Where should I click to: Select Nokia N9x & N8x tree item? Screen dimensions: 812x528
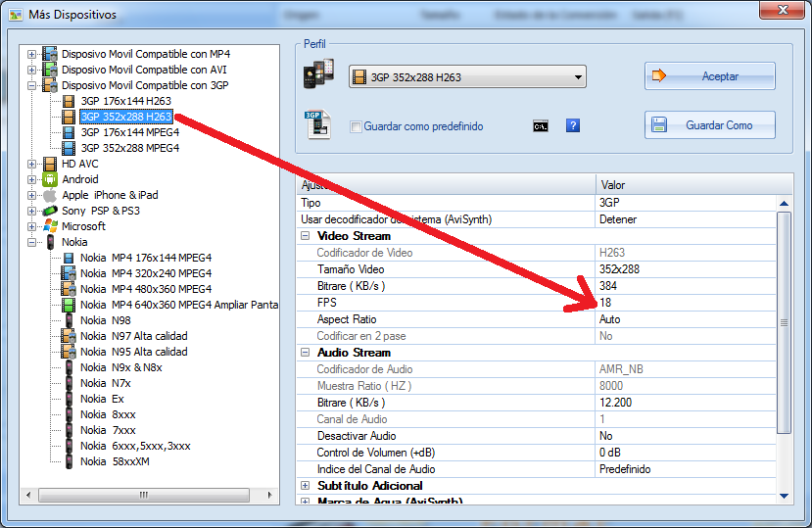pyautogui.click(x=121, y=367)
